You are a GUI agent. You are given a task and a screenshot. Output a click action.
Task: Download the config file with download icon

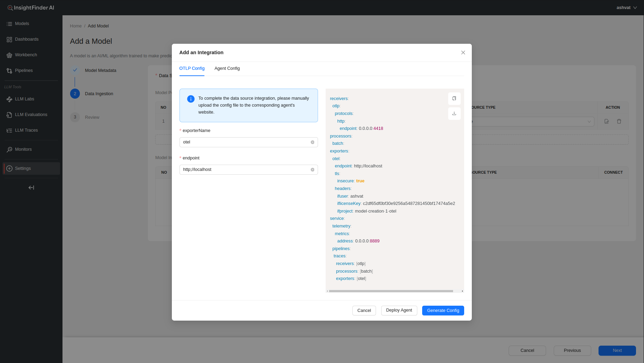[454, 114]
